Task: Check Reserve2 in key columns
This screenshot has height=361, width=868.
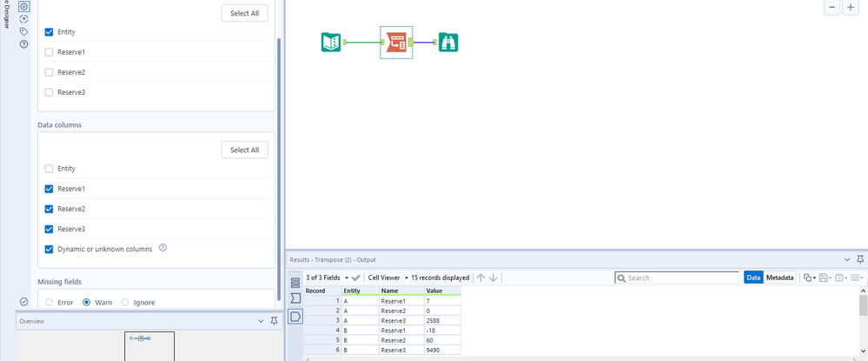Action: point(49,72)
